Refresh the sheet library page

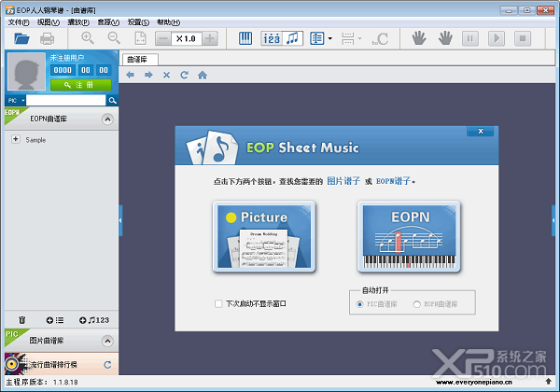(184, 75)
